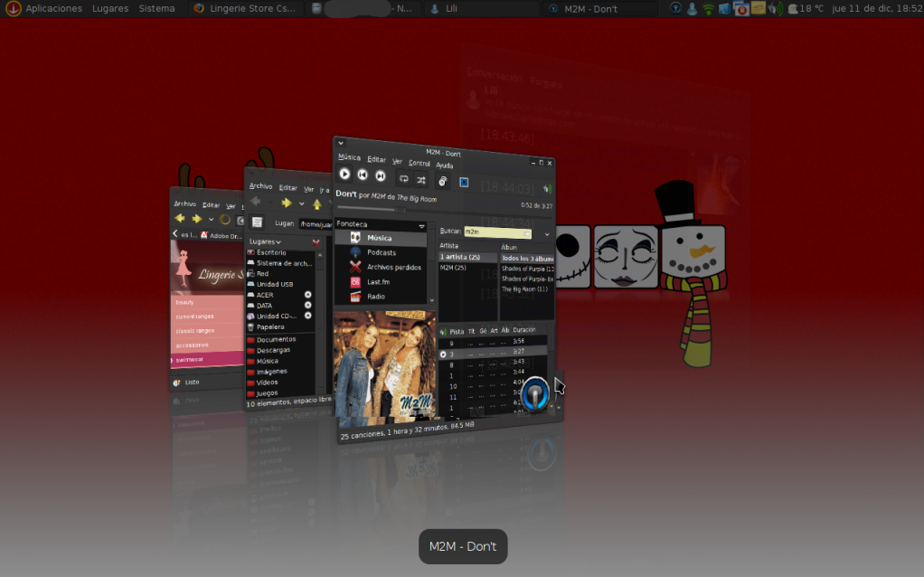The width and height of the screenshot is (924, 577).
Task: Open the Música menu in Rhythmbox
Action: tap(349, 156)
